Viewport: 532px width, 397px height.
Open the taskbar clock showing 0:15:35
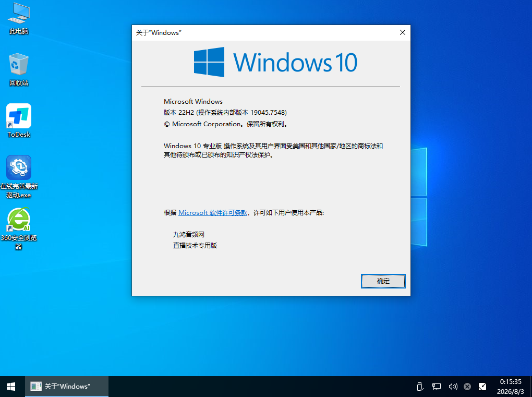click(x=510, y=387)
